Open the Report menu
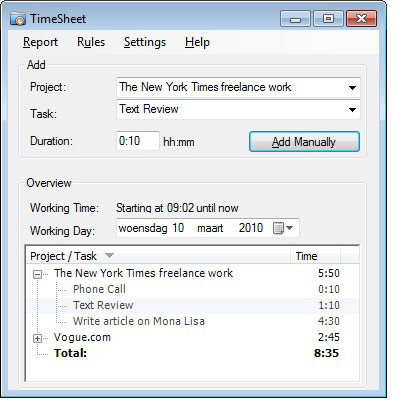Viewport: 393px width, 405px height. tap(40, 42)
